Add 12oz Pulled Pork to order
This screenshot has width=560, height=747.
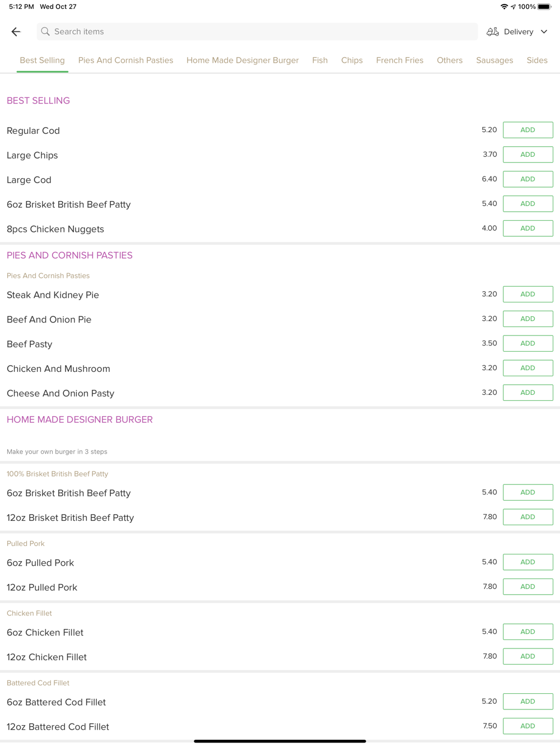pyautogui.click(x=528, y=587)
